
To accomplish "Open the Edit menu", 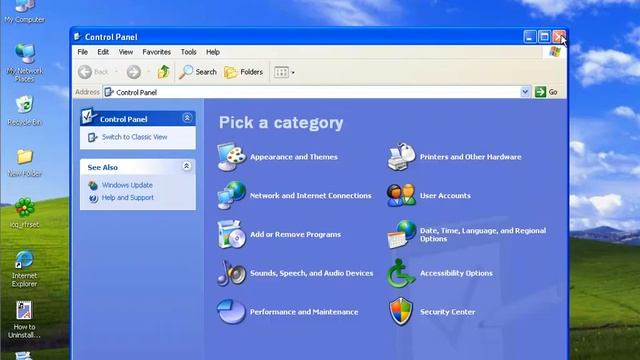I will [103, 52].
